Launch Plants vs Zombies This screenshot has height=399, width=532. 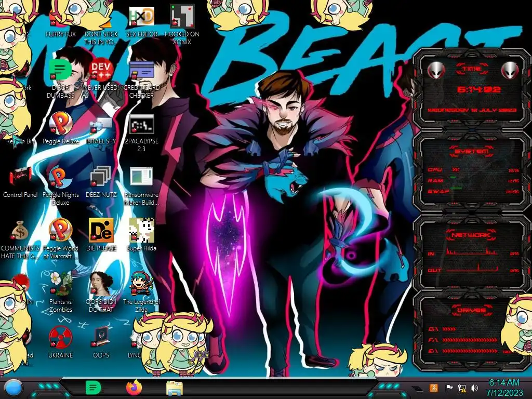coord(60,292)
